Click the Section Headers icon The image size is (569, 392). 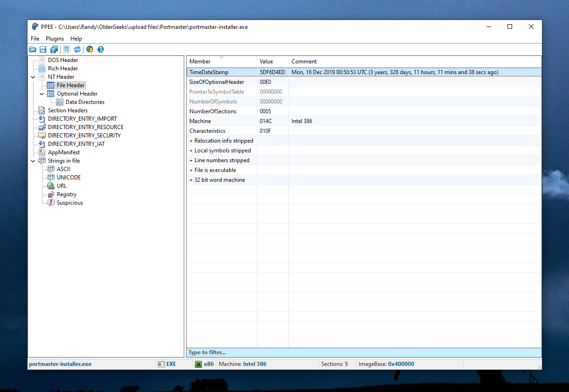click(x=42, y=110)
